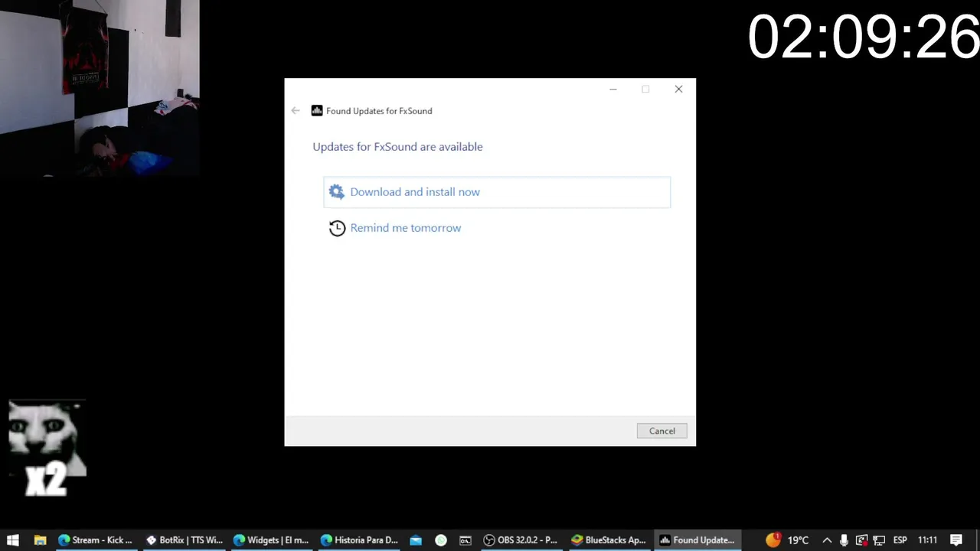The height and width of the screenshot is (551, 980).
Task: Click the gear icon beside Download and install
Action: 336,192
